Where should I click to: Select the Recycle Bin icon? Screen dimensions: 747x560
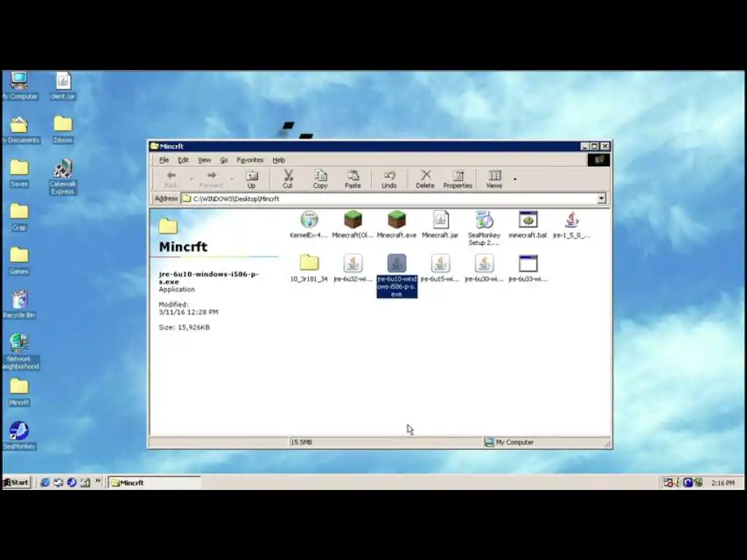click(19, 305)
